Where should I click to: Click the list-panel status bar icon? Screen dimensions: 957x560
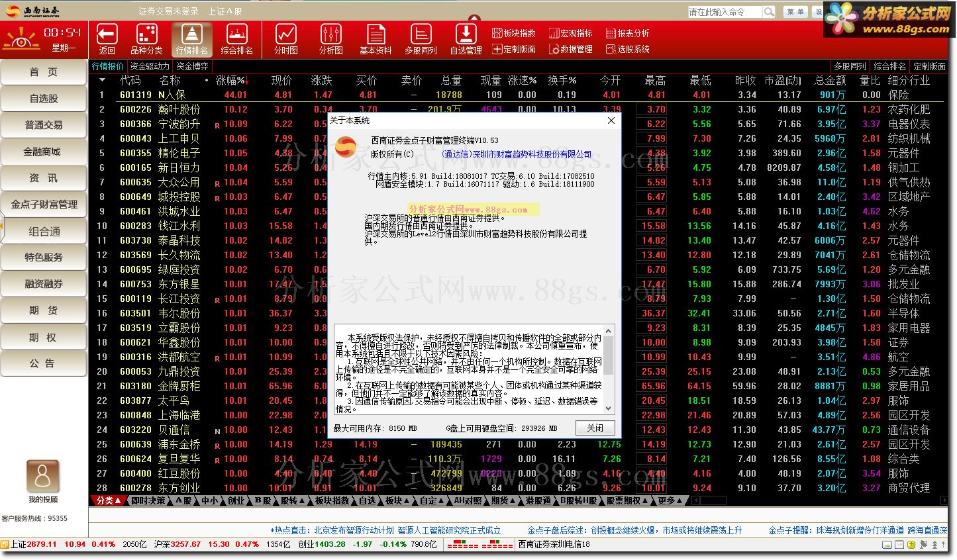(901, 544)
